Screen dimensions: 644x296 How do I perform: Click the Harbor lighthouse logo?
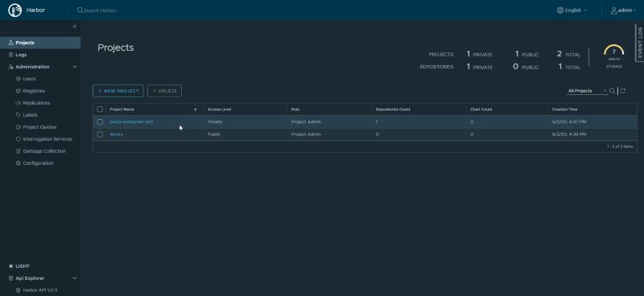[x=14, y=10]
